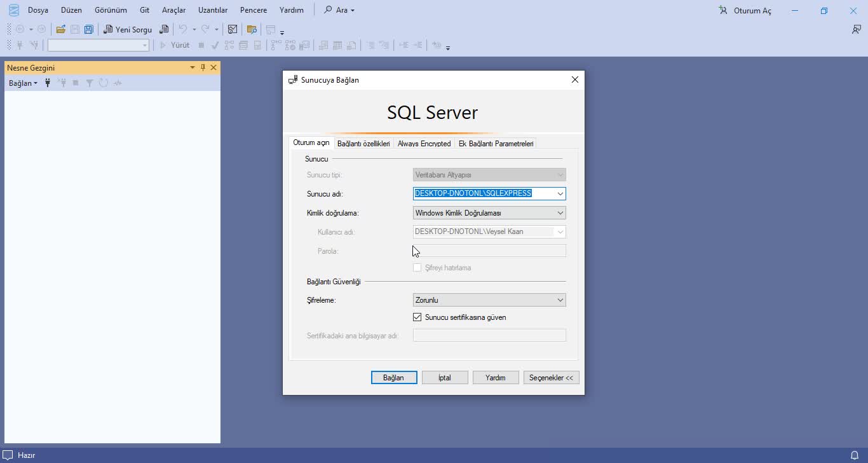868x463 pixels.
Task: Click the Save All toolbar icon
Action: click(x=88, y=29)
